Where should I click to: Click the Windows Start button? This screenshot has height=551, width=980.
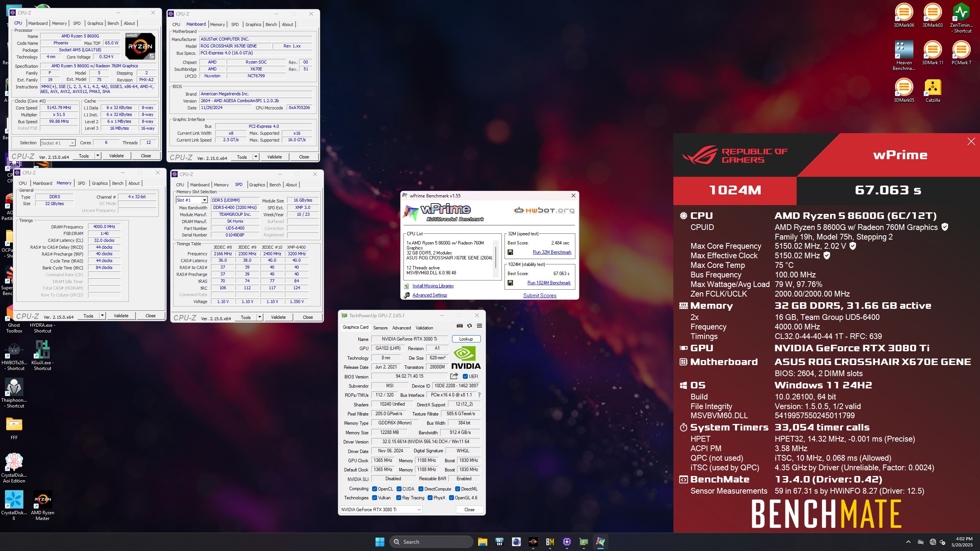point(380,542)
